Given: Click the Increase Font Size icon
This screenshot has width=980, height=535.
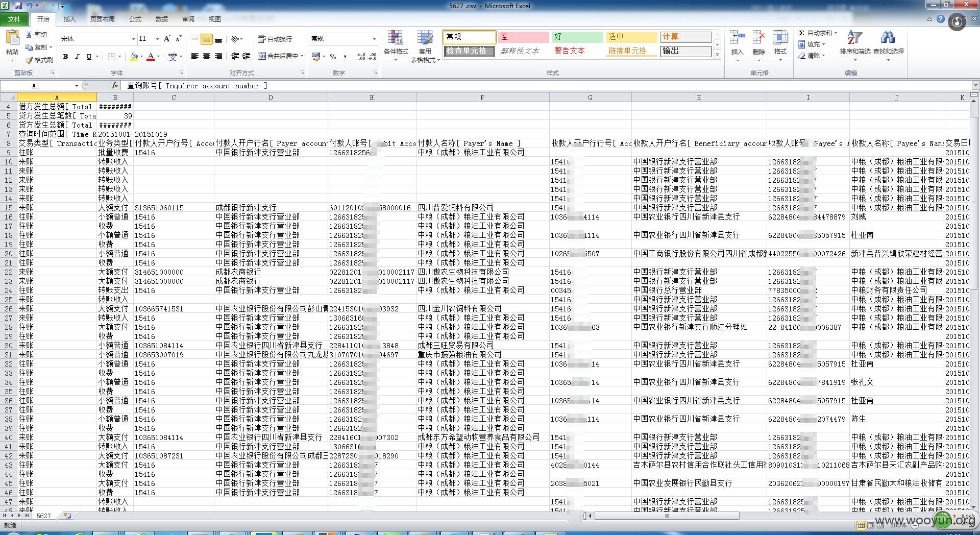Looking at the screenshot, I should pyautogui.click(x=167, y=39).
